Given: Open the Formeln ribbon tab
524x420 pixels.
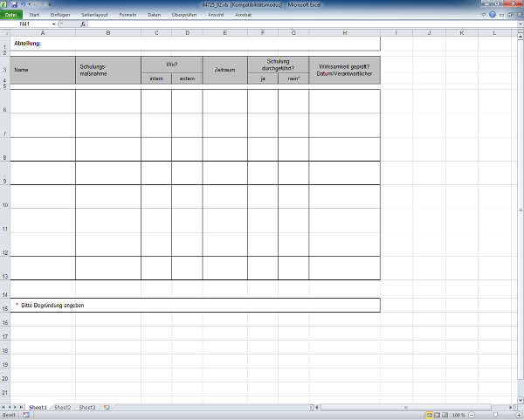Looking at the screenshot, I should [128, 15].
